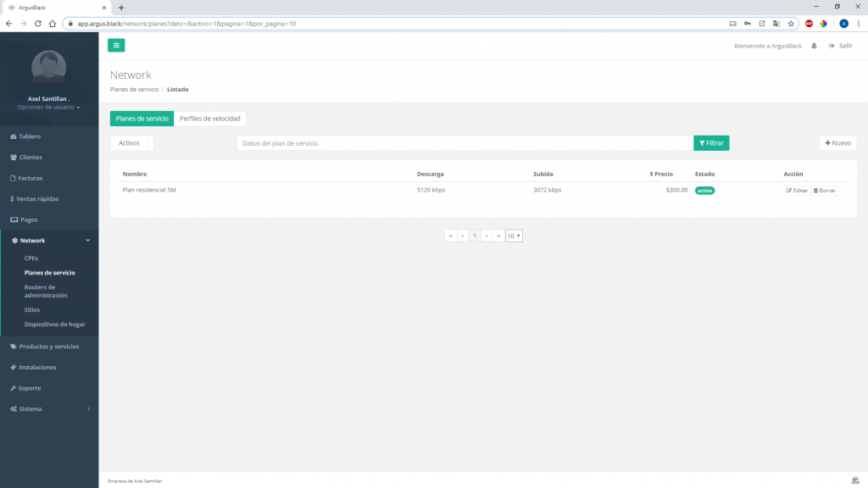Screen dimensions: 868x488
Task: Click the browser reload button
Action: tap(37, 24)
